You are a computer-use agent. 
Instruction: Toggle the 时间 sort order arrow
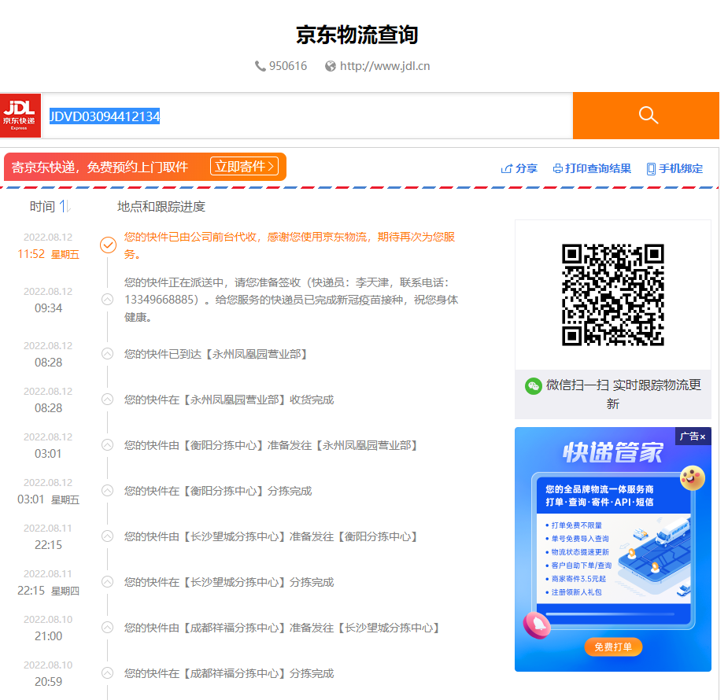[65, 206]
